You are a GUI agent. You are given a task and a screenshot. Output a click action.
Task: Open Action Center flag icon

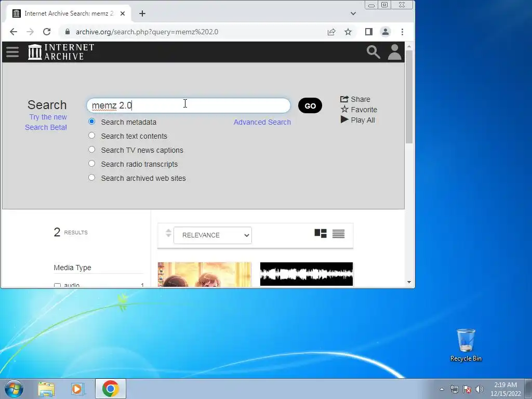(x=467, y=389)
